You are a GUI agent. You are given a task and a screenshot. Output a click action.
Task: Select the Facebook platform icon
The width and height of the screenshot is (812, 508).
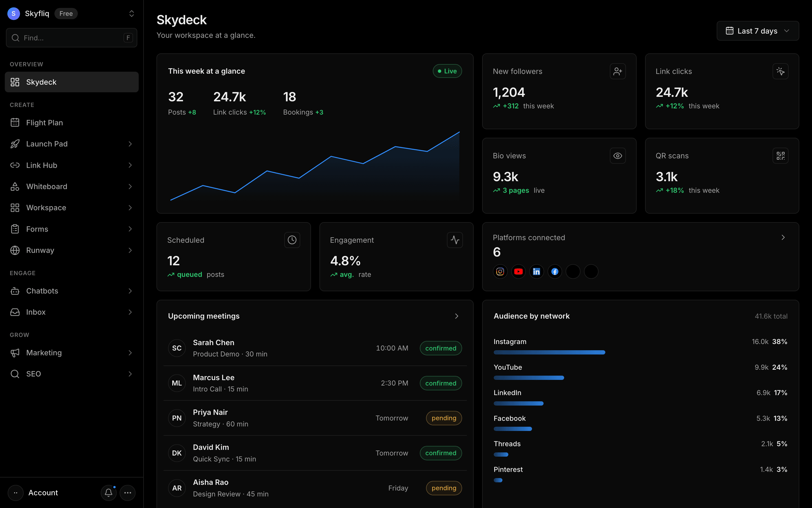coord(555,271)
